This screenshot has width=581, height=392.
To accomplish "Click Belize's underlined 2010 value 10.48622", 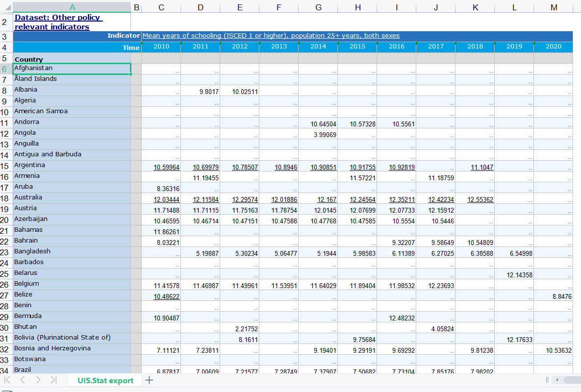I will pos(167,296).
